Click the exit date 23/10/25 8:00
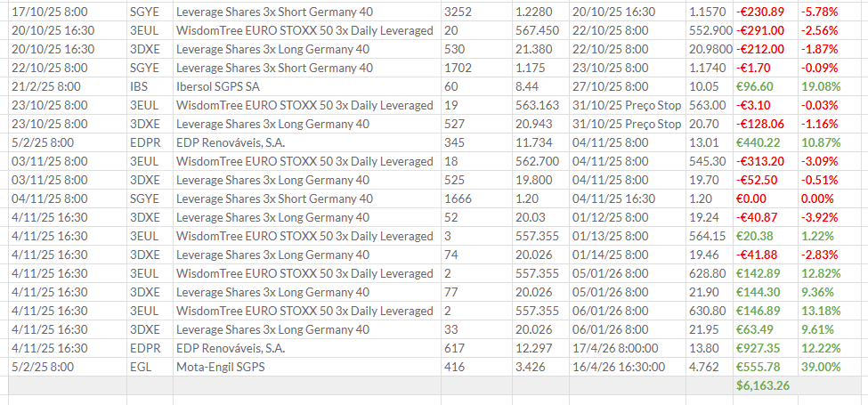The width and height of the screenshot is (868, 405). [628, 68]
